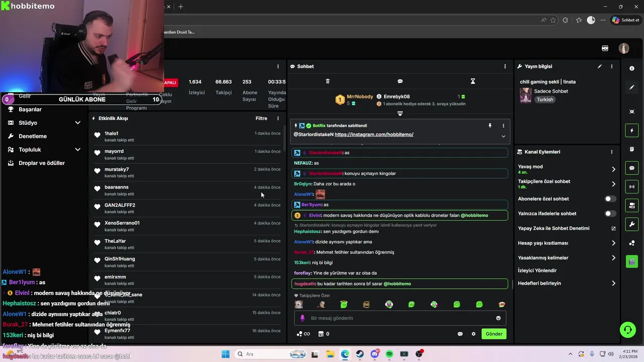644x362 pixels.
Task: Open the Filtre option in Etkinlik Akışı
Action: 261,118
